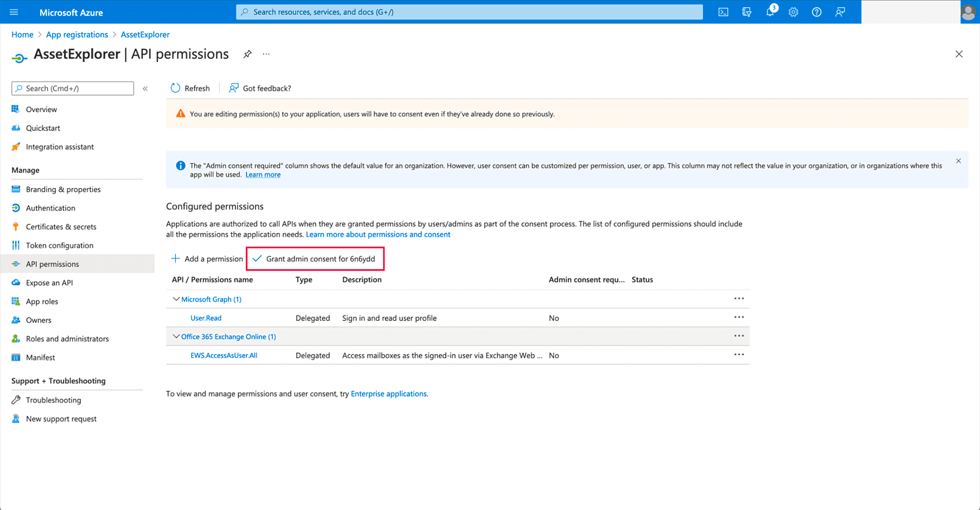Click the help question mark icon

click(816, 12)
